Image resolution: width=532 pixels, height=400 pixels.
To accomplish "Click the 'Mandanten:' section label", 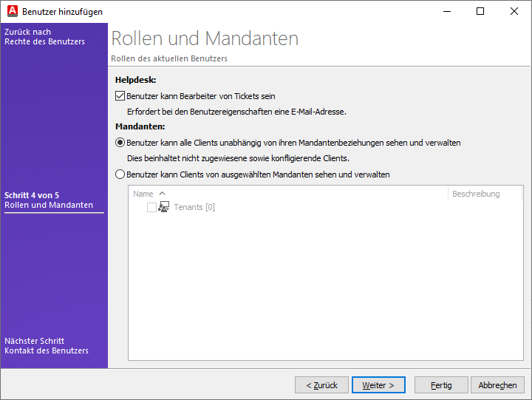I will (x=140, y=126).
